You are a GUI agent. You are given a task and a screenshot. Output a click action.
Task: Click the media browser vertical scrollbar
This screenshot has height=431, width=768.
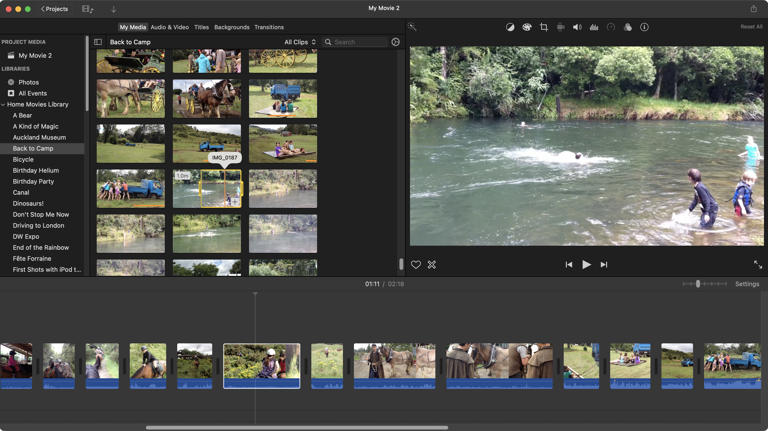[x=401, y=264]
